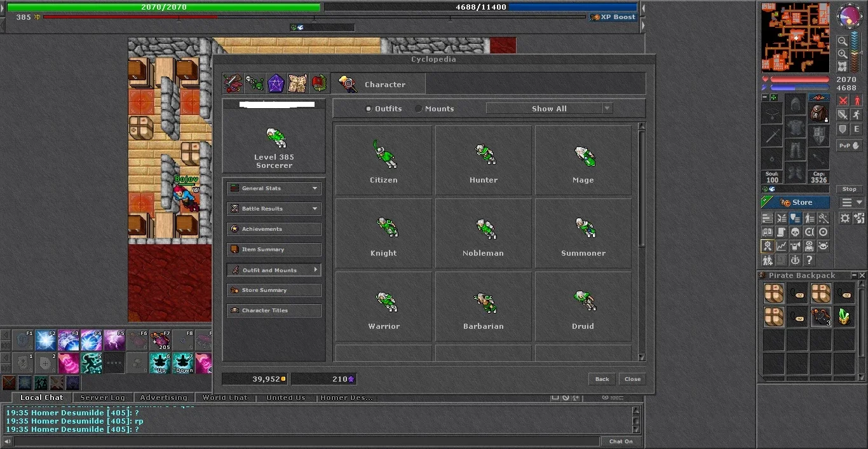Switch to the United Us chat tab

pyautogui.click(x=286, y=397)
